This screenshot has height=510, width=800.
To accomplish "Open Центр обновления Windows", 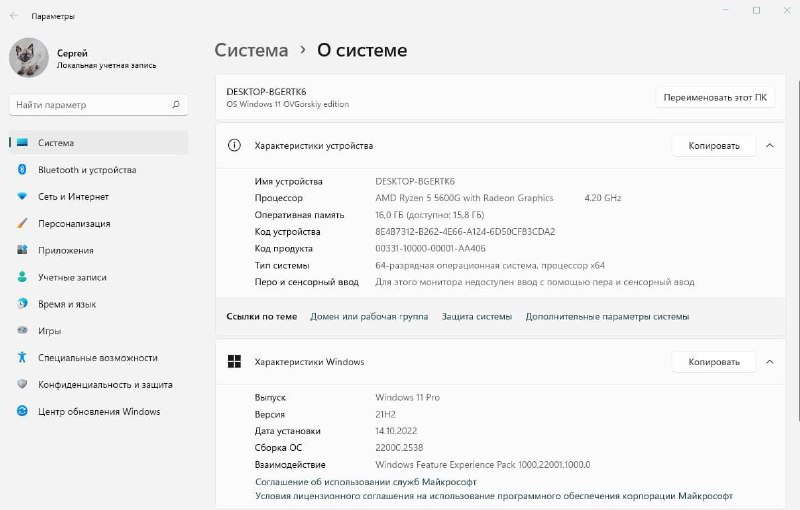I will 98,411.
